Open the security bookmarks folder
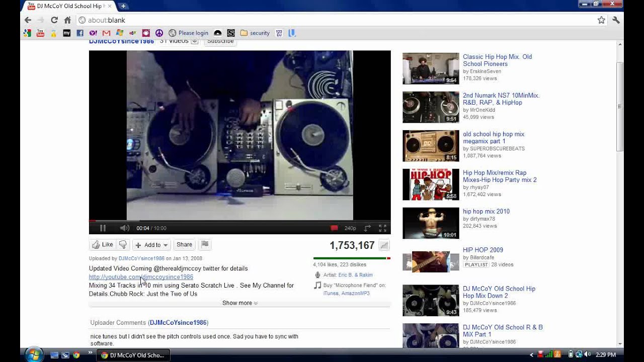 (x=255, y=33)
